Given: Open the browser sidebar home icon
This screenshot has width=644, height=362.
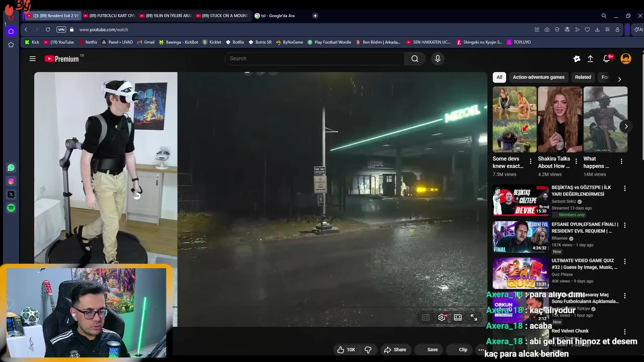Looking at the screenshot, I should (x=11, y=31).
